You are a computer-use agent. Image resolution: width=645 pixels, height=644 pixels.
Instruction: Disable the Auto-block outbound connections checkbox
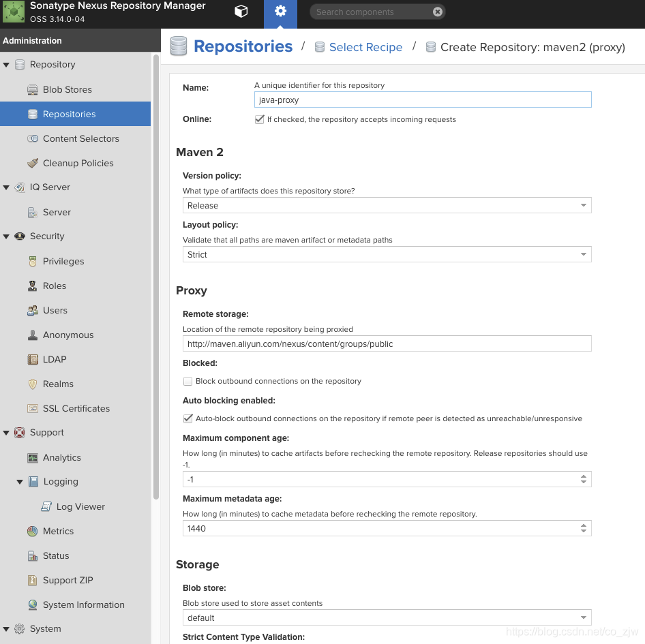pos(187,418)
